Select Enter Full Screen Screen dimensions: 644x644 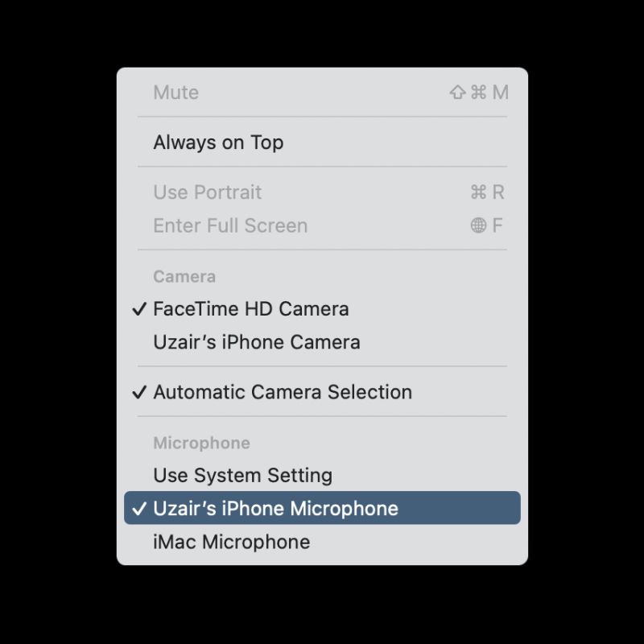click(x=230, y=226)
